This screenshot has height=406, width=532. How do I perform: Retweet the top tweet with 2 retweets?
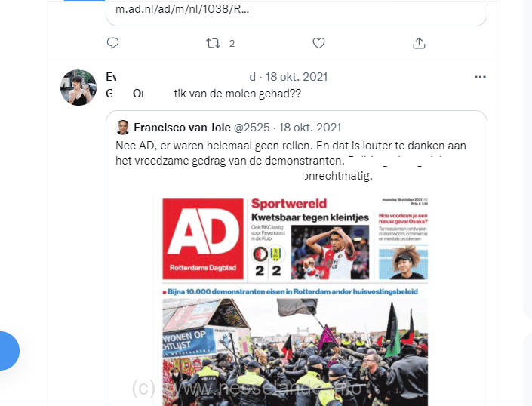pos(213,43)
